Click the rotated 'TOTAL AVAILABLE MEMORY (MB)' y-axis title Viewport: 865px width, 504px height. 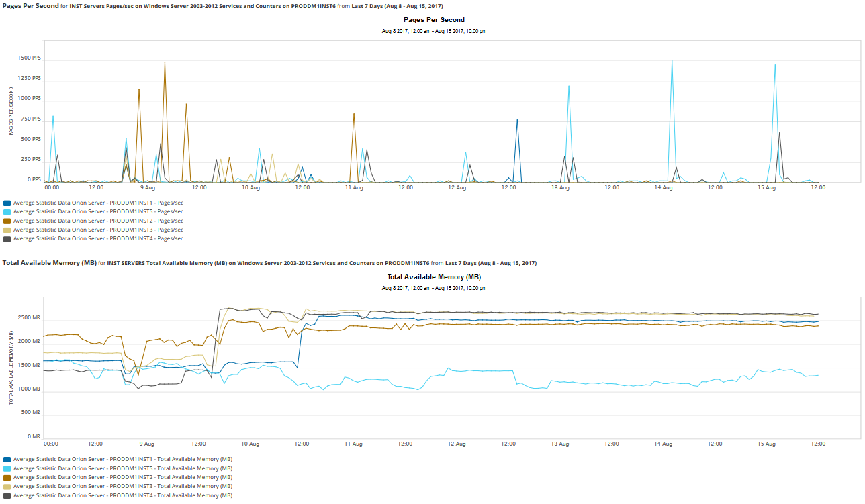coord(11,367)
